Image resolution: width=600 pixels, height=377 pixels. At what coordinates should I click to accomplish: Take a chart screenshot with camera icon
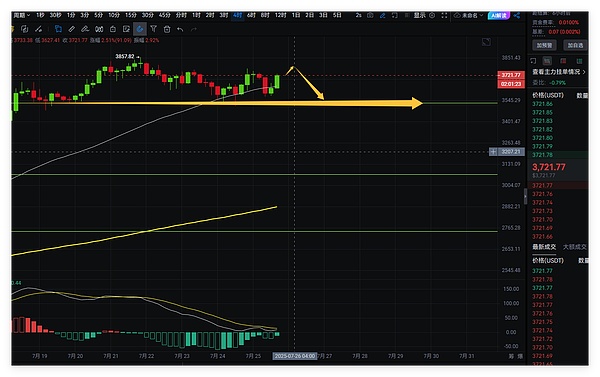370,15
